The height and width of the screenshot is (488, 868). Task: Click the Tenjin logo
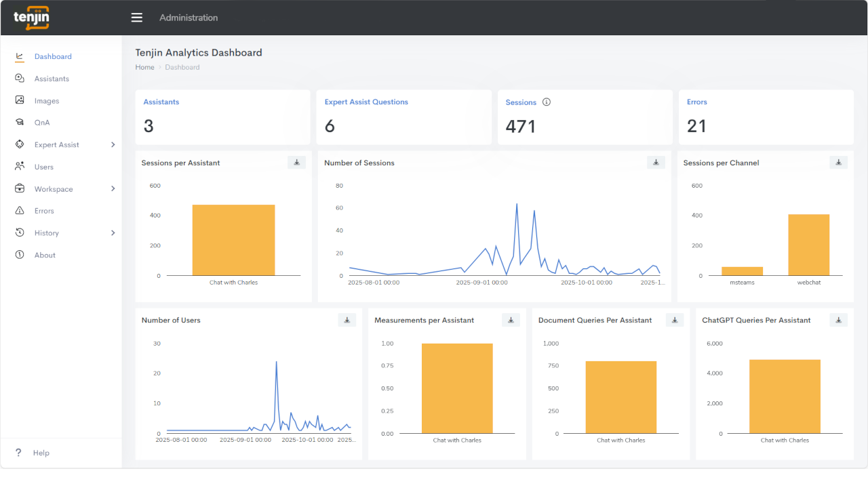point(31,18)
